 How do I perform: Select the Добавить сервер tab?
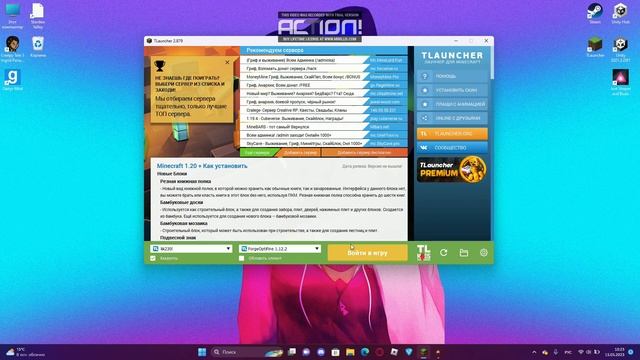click(x=300, y=153)
